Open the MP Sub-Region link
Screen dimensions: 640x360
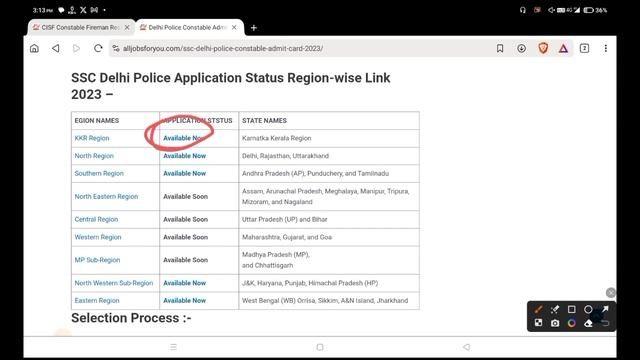97,260
